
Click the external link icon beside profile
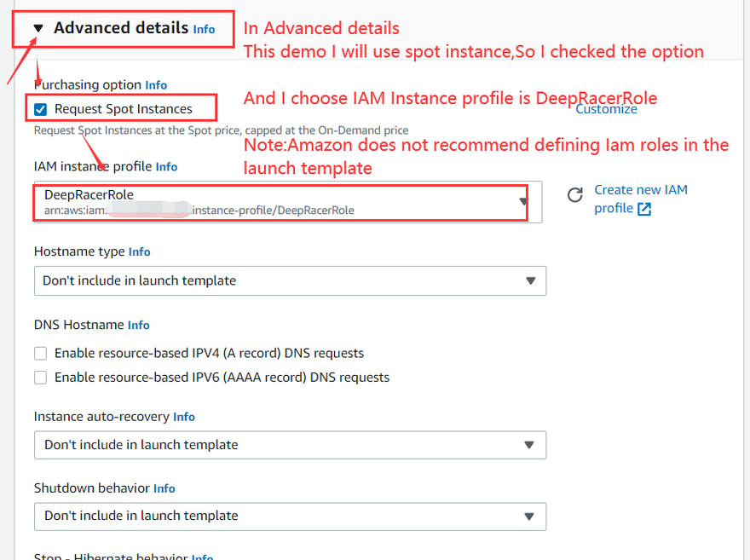pyautogui.click(x=644, y=209)
